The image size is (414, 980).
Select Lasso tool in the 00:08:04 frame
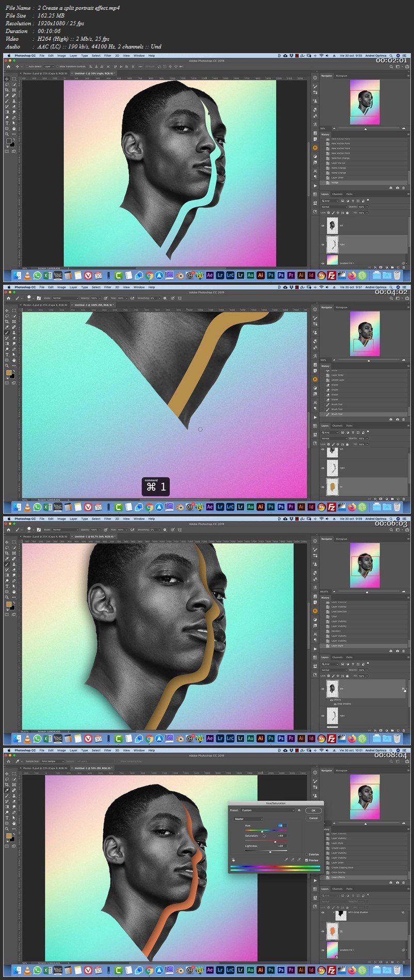tap(7, 779)
